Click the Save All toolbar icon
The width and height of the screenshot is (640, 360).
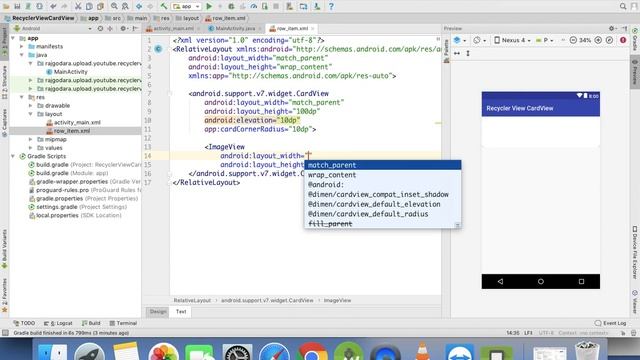18,6
